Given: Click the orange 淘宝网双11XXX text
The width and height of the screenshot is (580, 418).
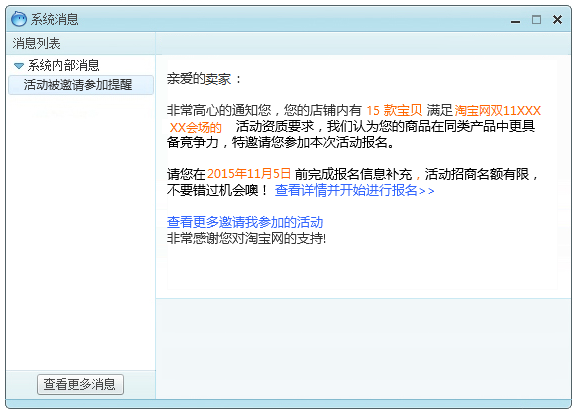Looking at the screenshot, I should (498, 110).
